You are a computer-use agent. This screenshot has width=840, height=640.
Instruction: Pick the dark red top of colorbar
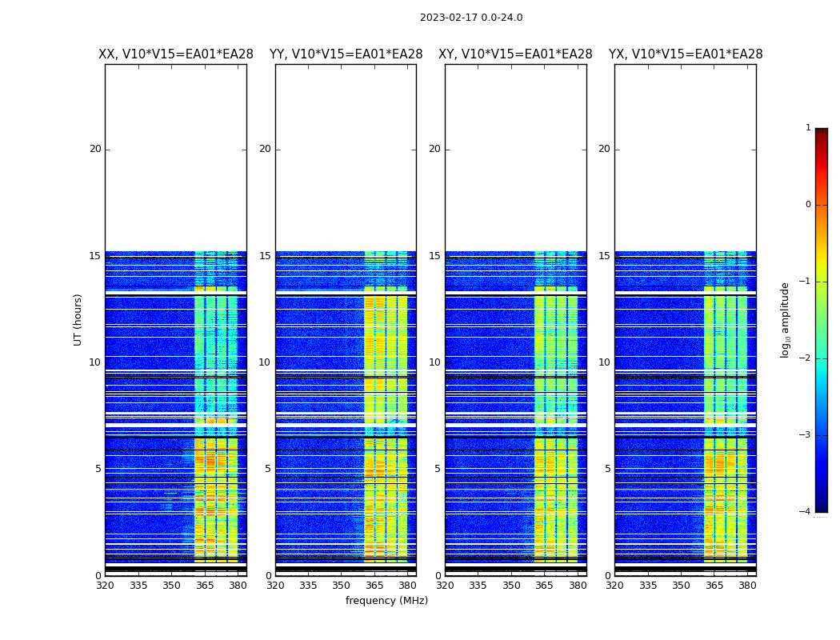[821, 132]
